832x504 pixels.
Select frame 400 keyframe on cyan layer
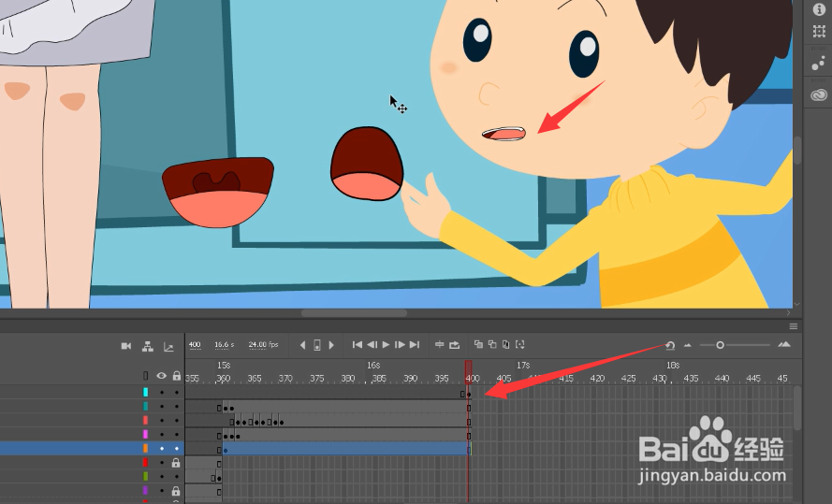tap(469, 394)
